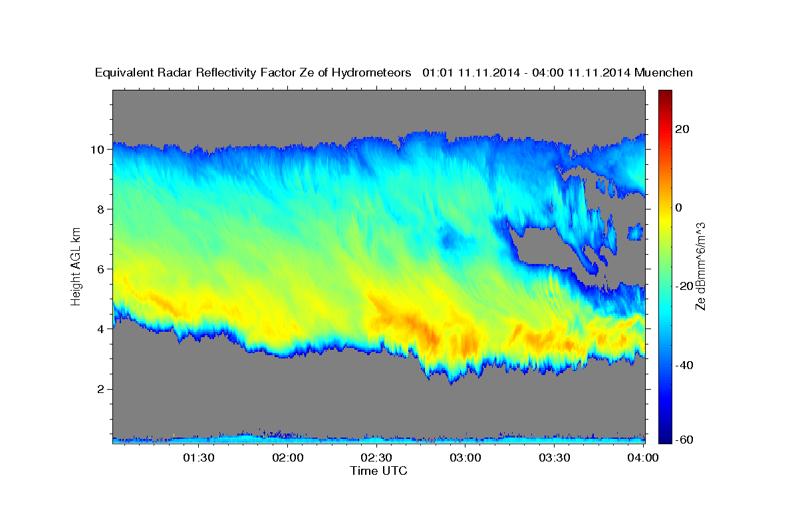Click the '01:30' time tick label
The image size is (798, 532).
199,458
